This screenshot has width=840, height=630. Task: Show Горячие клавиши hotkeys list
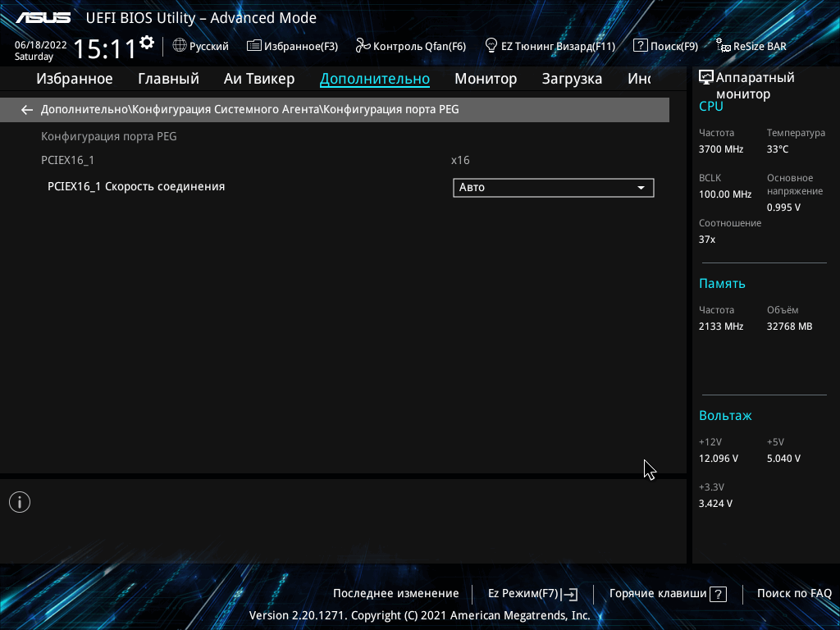click(x=658, y=594)
